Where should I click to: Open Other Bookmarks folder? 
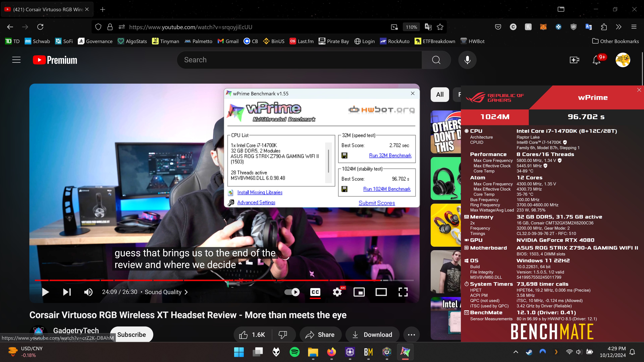(615, 41)
